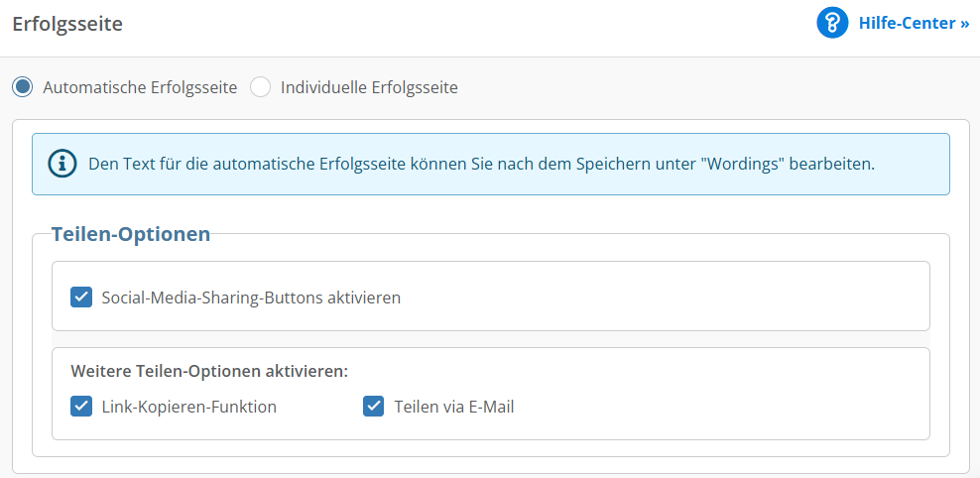980x478 pixels.
Task: Click the Automatische Erfolgsseite label text
Action: (140, 87)
